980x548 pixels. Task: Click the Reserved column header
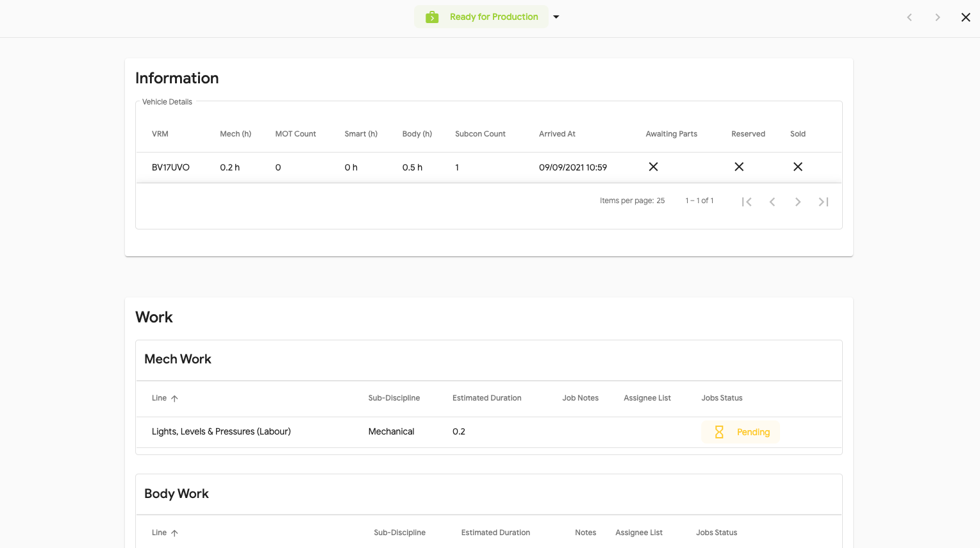tap(748, 134)
